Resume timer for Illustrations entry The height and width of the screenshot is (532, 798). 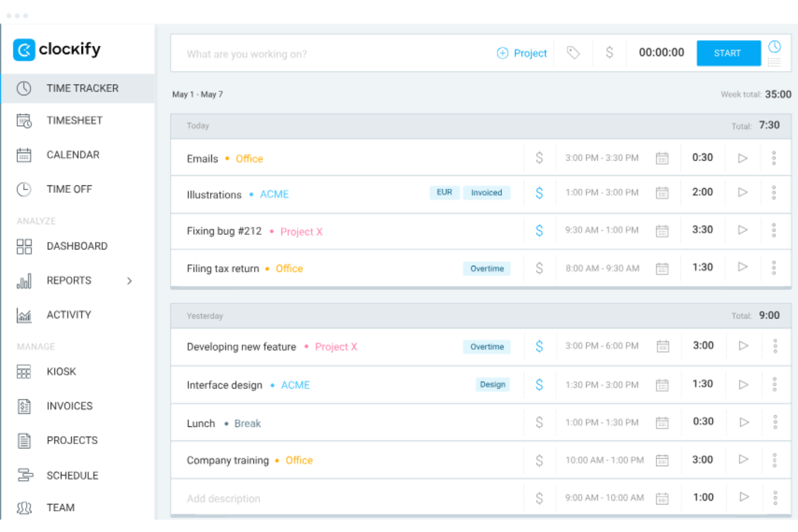point(743,192)
